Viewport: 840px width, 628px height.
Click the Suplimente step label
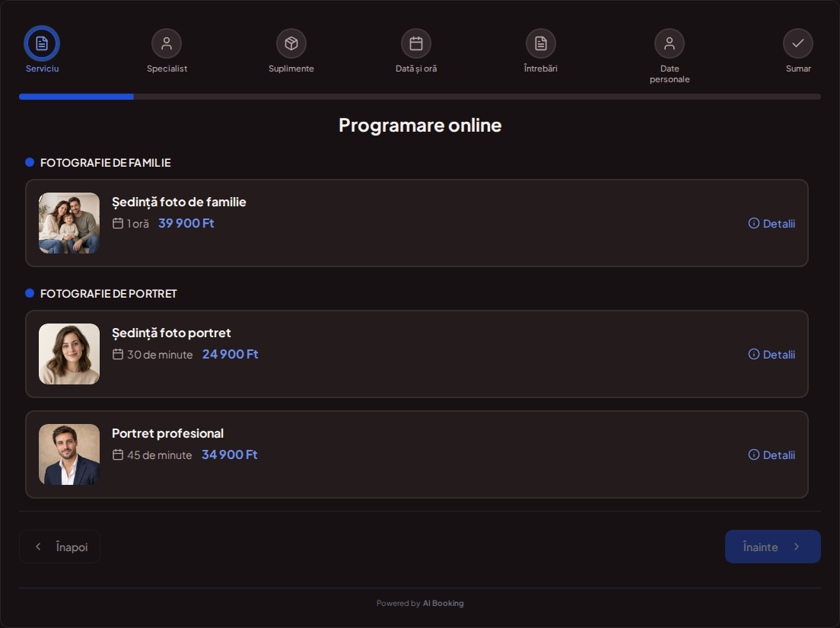coord(291,69)
